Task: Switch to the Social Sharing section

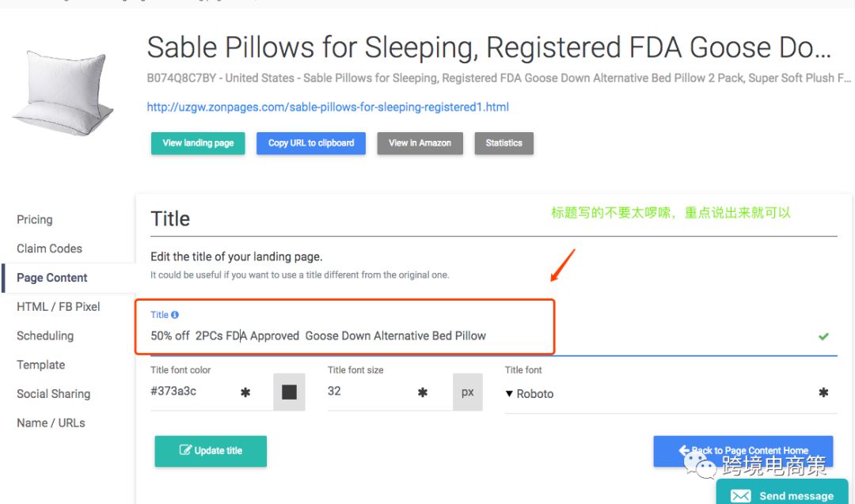Action: [x=53, y=393]
